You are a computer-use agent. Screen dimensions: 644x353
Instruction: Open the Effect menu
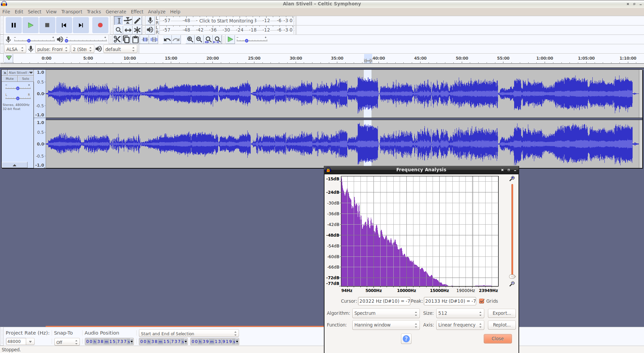[x=137, y=12]
